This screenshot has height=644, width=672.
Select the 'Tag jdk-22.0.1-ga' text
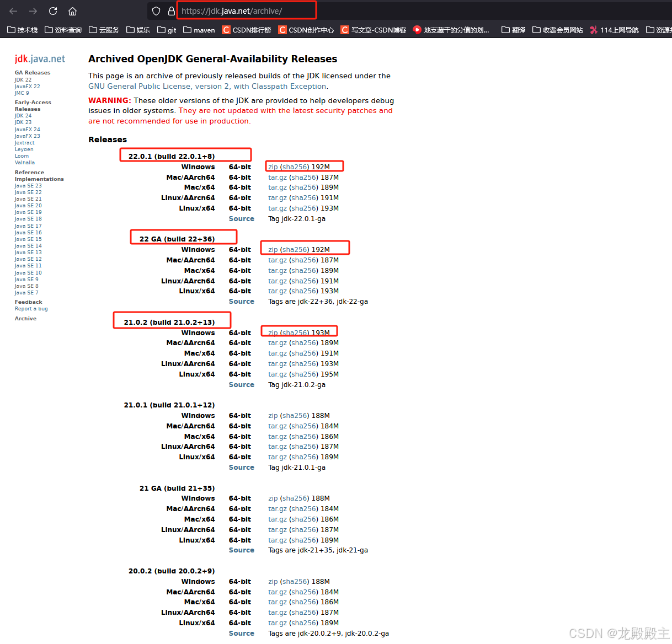[x=297, y=219]
